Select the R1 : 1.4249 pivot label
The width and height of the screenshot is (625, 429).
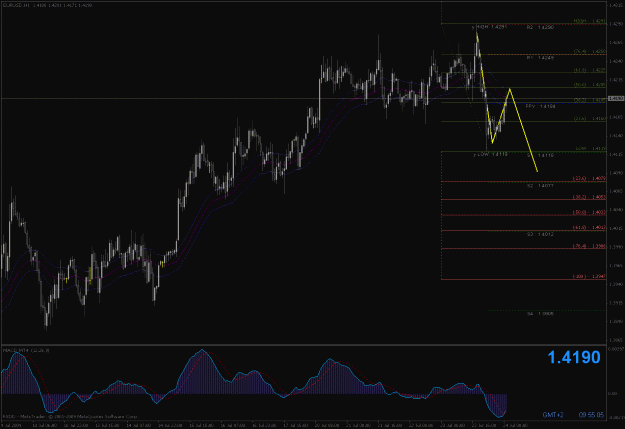(540, 58)
